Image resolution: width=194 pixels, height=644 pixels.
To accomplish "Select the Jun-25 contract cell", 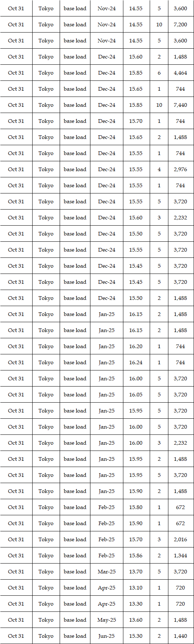I will pyautogui.click(x=107, y=636).
